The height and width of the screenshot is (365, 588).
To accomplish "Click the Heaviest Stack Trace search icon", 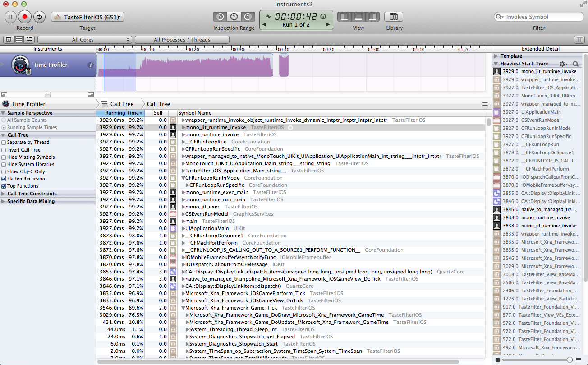I will tap(576, 64).
